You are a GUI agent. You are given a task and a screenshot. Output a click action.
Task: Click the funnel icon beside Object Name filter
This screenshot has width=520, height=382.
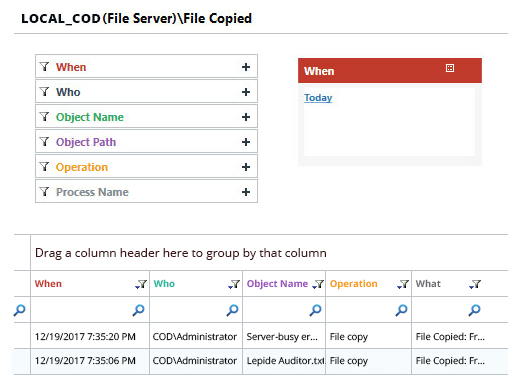point(44,116)
